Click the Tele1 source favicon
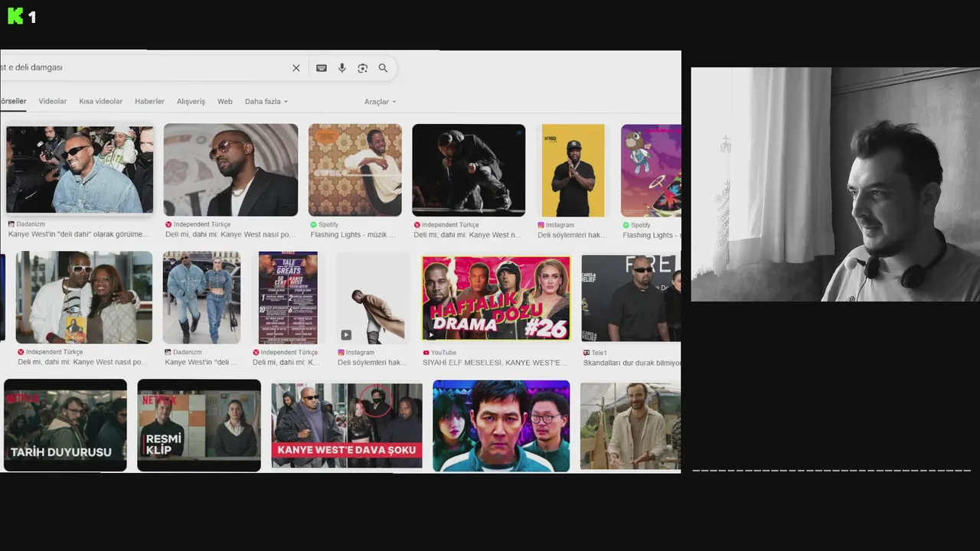Image resolution: width=980 pixels, height=551 pixels. click(x=586, y=353)
